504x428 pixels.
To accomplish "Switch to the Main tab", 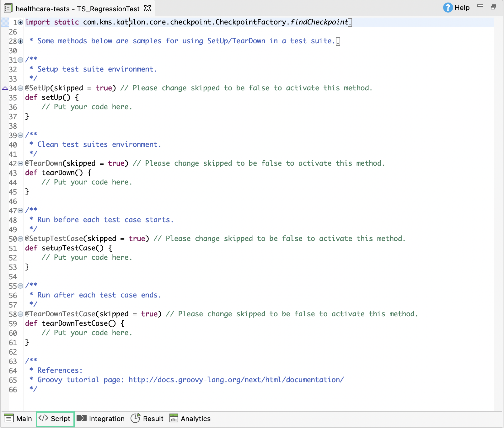I will tap(18, 419).
